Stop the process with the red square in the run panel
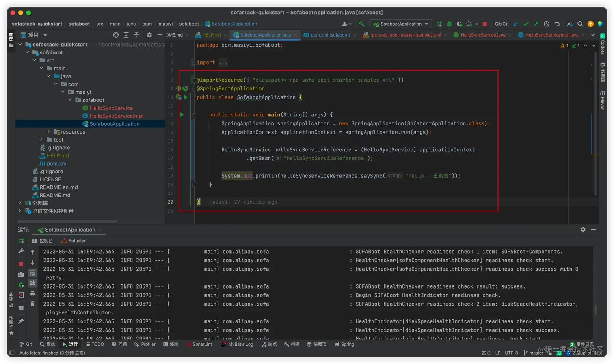Viewport: 614px width, 364px height. [x=21, y=264]
